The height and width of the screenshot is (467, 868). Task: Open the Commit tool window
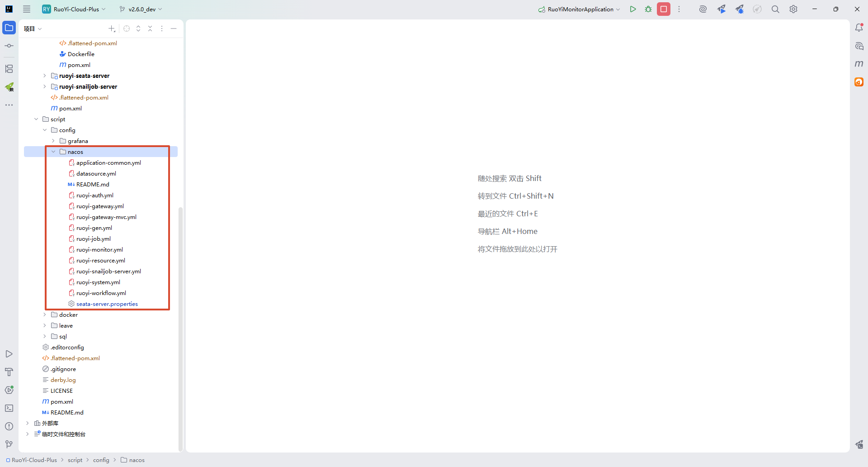(9, 46)
